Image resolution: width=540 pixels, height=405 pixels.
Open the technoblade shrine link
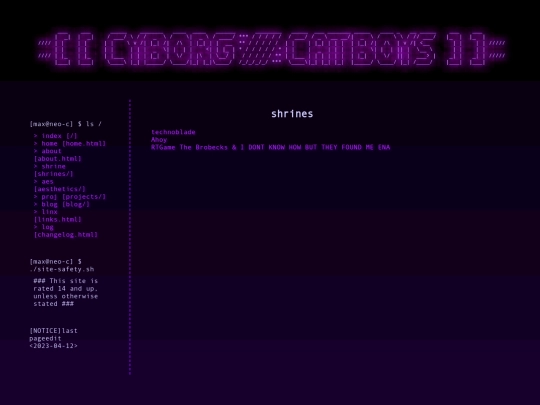pyautogui.click(x=173, y=132)
